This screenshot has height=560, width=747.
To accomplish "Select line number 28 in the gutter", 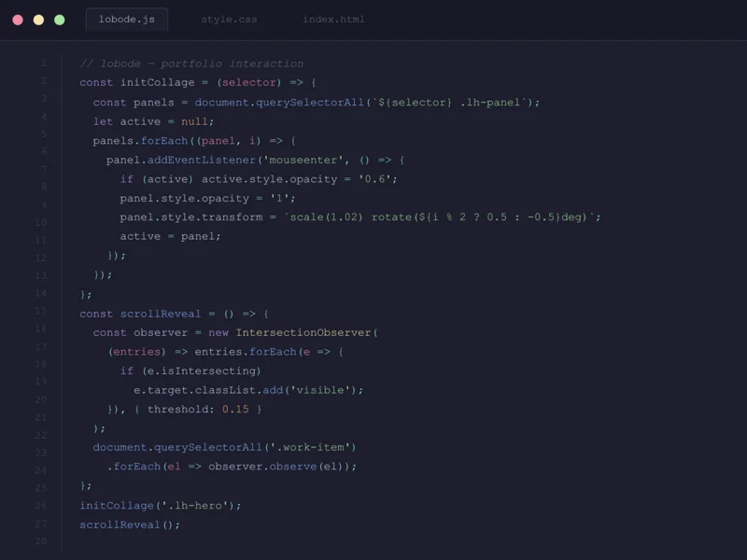I will point(40,541).
